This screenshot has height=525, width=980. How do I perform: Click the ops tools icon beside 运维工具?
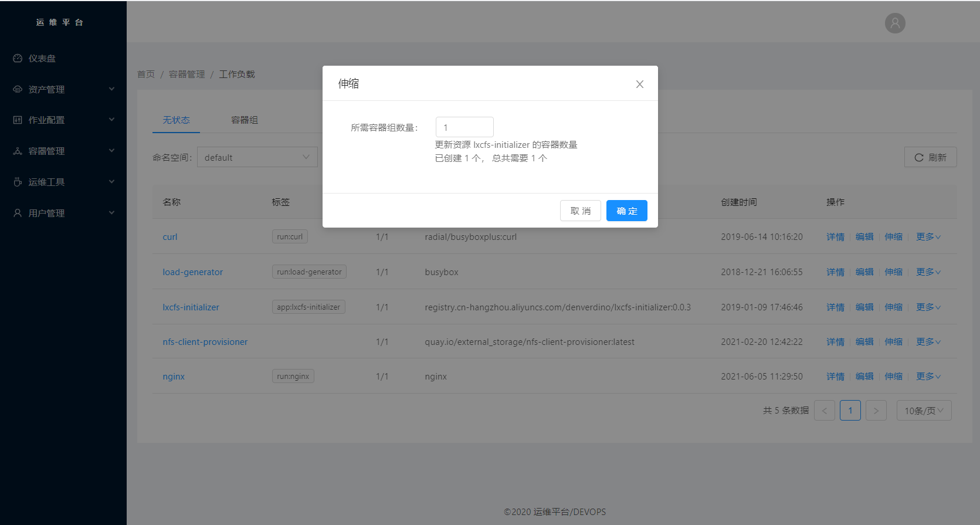tap(18, 182)
